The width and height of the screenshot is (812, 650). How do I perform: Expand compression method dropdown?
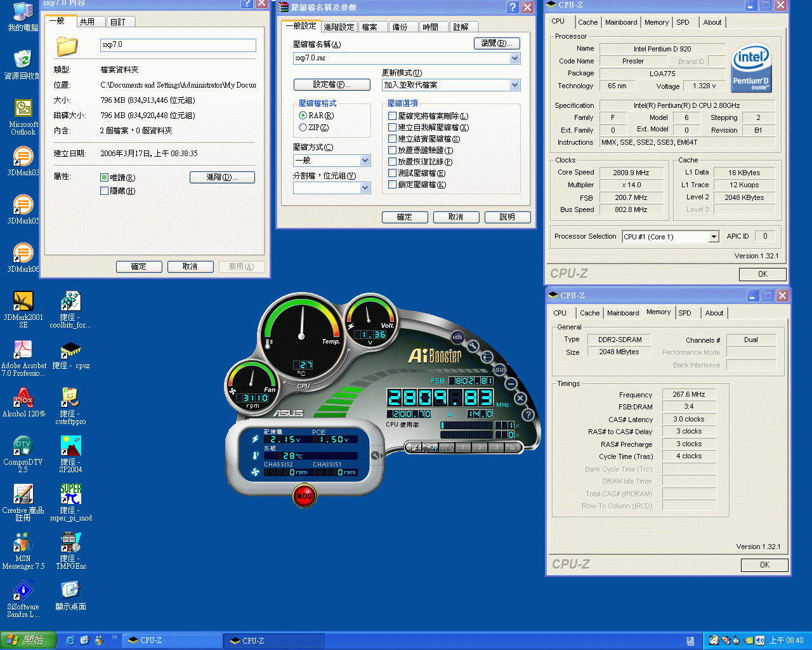(x=365, y=161)
